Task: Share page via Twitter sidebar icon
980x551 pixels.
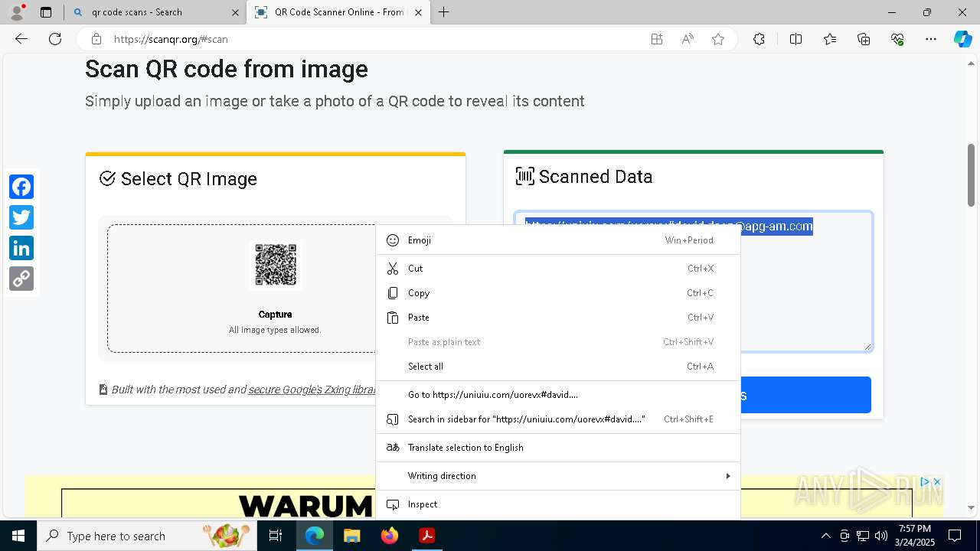Action: point(21,217)
